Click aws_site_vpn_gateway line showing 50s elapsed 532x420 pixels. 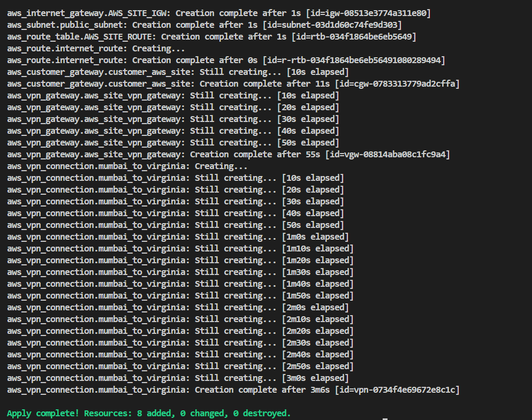coord(173,143)
